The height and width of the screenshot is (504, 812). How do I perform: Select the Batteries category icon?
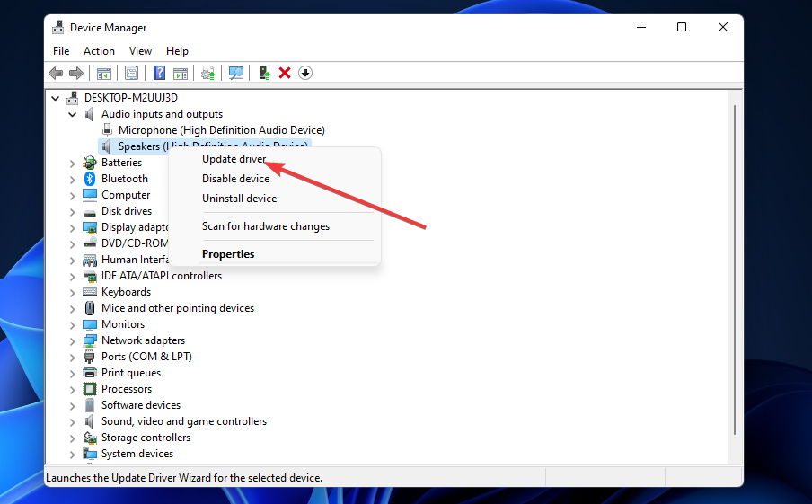[x=90, y=163]
